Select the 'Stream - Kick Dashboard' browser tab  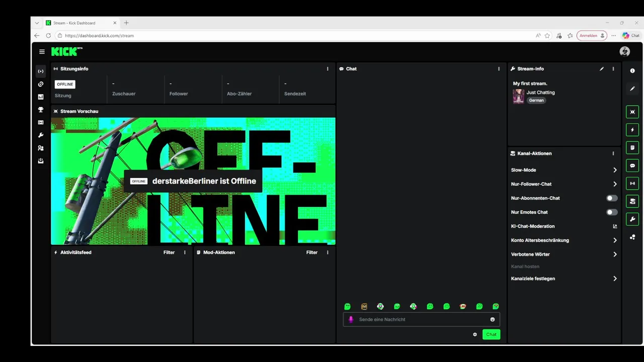81,23
